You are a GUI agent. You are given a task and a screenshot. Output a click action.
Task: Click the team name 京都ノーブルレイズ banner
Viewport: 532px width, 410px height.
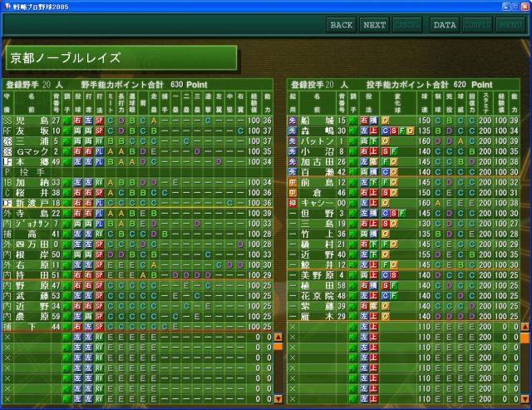(121, 57)
